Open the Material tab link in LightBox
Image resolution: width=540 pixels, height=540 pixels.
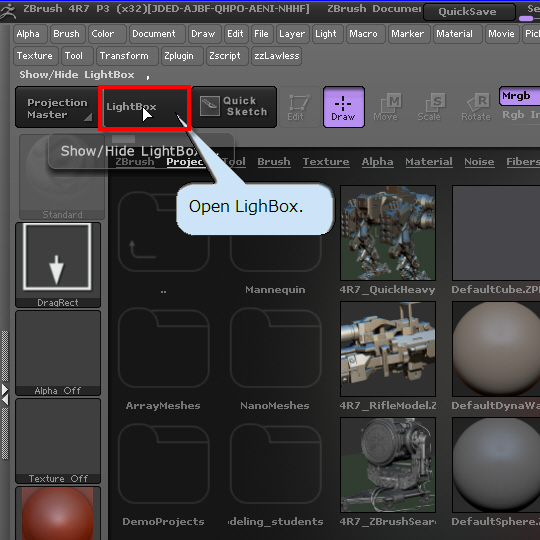[429, 162]
